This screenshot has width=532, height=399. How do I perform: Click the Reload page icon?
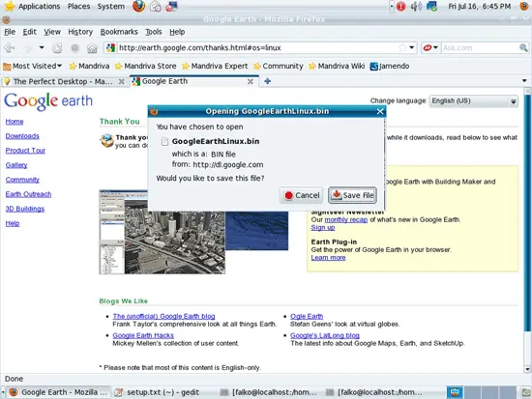point(57,48)
